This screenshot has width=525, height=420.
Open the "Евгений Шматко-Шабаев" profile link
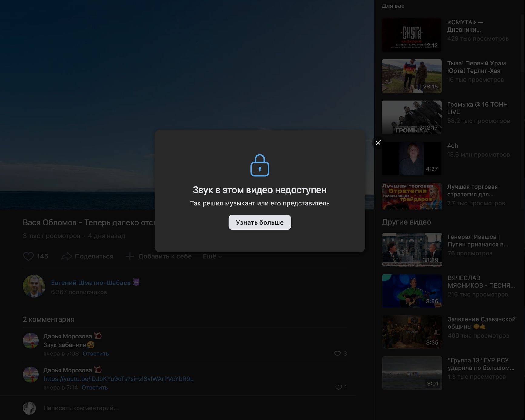(x=91, y=282)
